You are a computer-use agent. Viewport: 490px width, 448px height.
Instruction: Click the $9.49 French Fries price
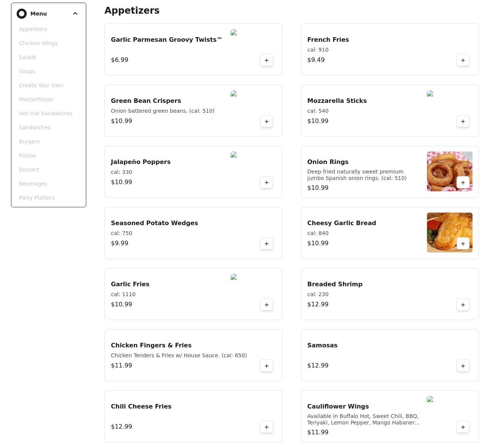tap(316, 60)
